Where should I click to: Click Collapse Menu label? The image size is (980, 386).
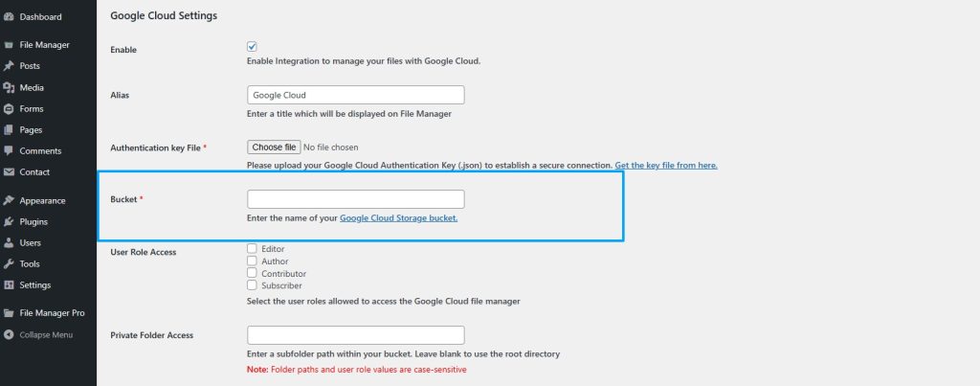point(46,334)
